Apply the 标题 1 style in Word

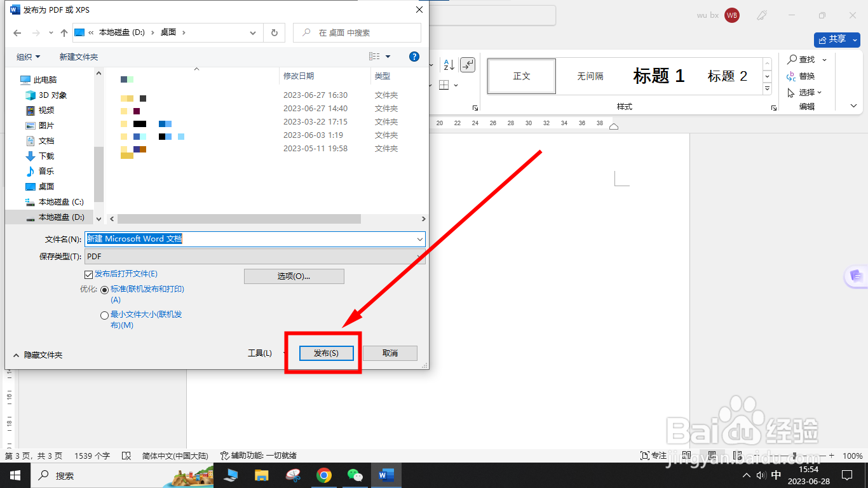click(659, 76)
